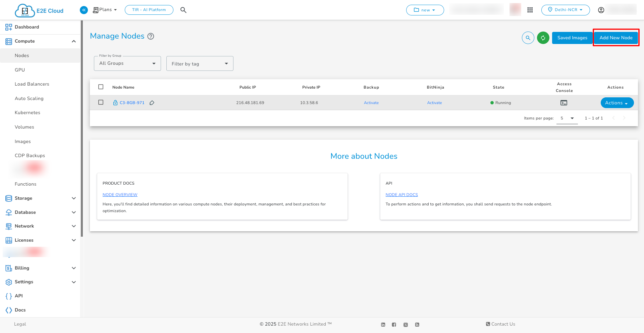Go to the Dashboard section
644x333 pixels.
coord(27,27)
